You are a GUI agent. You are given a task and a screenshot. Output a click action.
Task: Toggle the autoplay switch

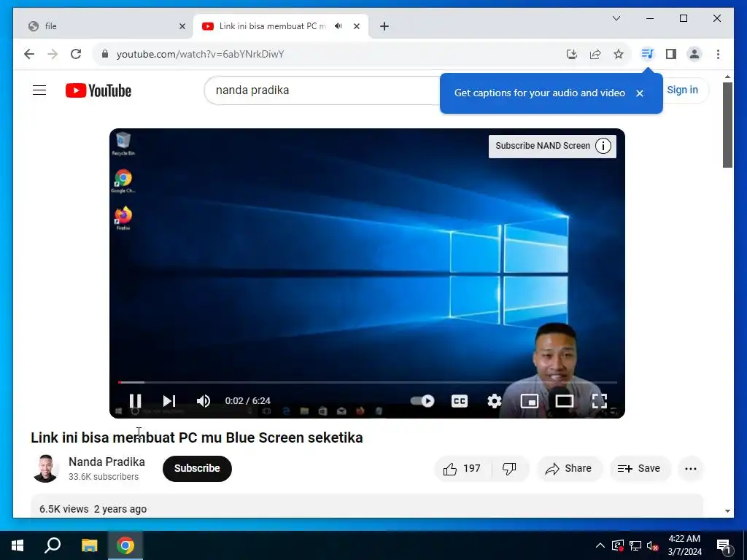[422, 401]
